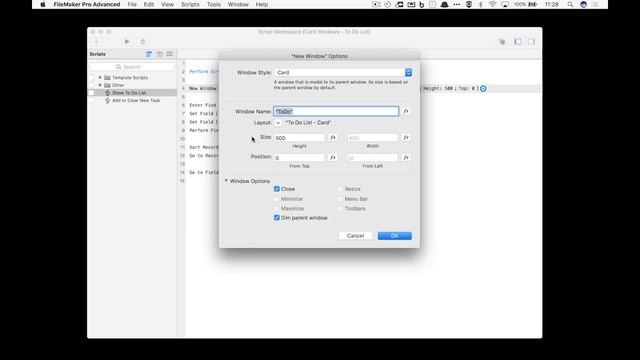Toggle the Toolbars checkbox
This screenshot has height=360, width=640.
point(340,209)
